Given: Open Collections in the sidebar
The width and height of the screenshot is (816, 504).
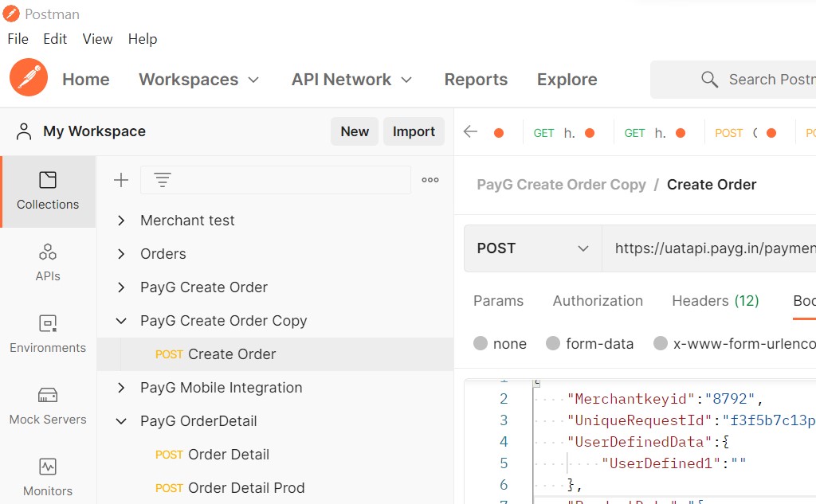Looking at the screenshot, I should pyautogui.click(x=48, y=191).
